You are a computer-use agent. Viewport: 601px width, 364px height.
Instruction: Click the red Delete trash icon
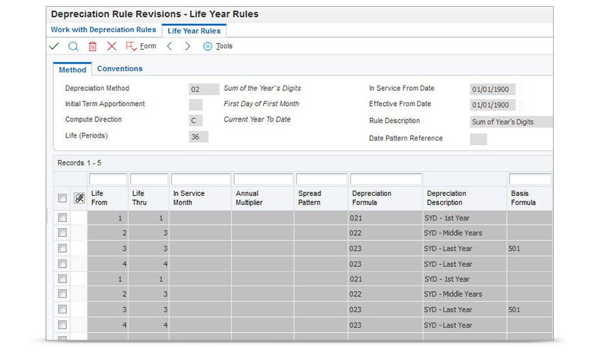[92, 46]
